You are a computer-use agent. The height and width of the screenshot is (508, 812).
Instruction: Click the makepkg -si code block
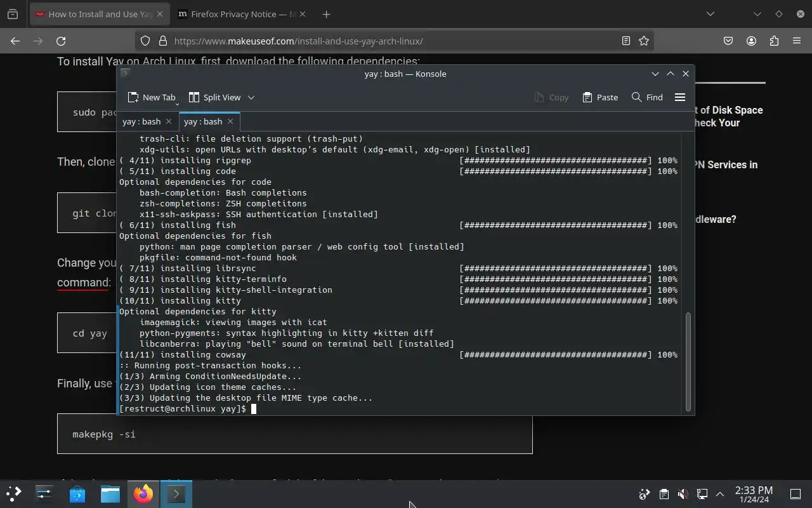(x=294, y=434)
